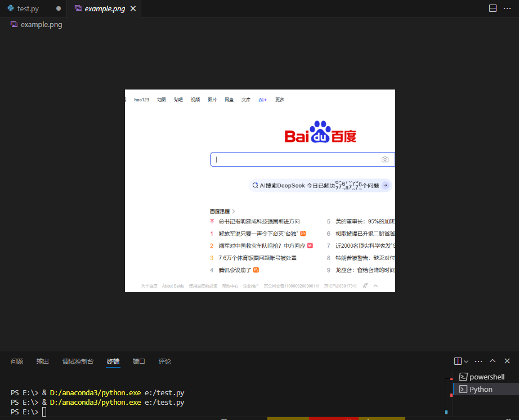Screen dimensions: 519x420
Task: Switch to the test.py editor tab
Action: click(34, 8)
